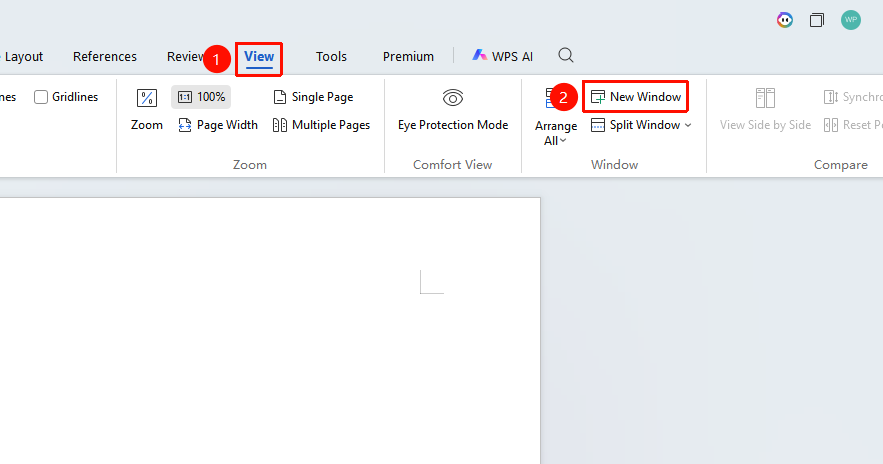Click the Split Window button
Screen dimensions: 883x464
pyautogui.click(x=635, y=125)
